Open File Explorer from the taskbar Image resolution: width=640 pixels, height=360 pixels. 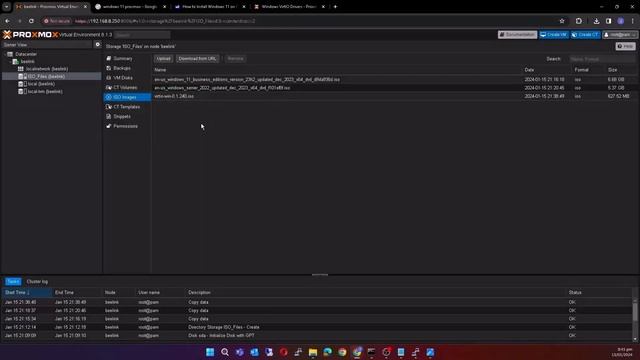click(313, 352)
